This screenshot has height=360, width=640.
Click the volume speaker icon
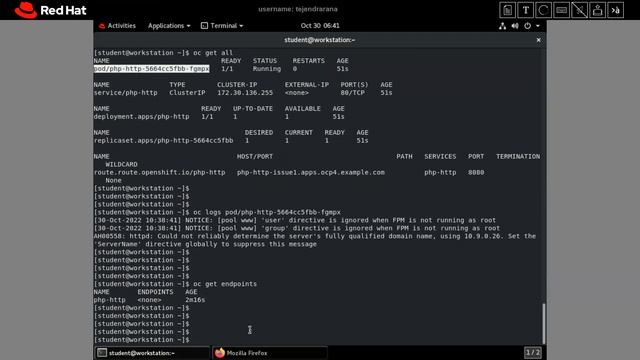515,26
